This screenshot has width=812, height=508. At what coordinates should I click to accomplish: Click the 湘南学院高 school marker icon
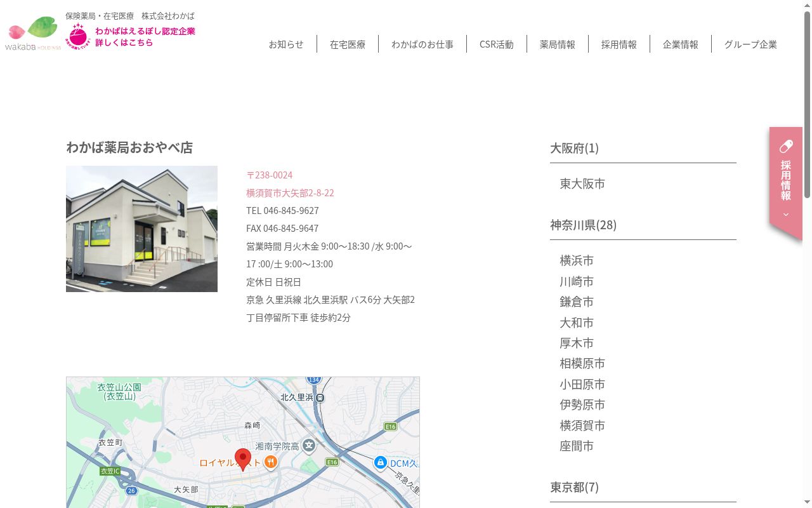click(309, 446)
